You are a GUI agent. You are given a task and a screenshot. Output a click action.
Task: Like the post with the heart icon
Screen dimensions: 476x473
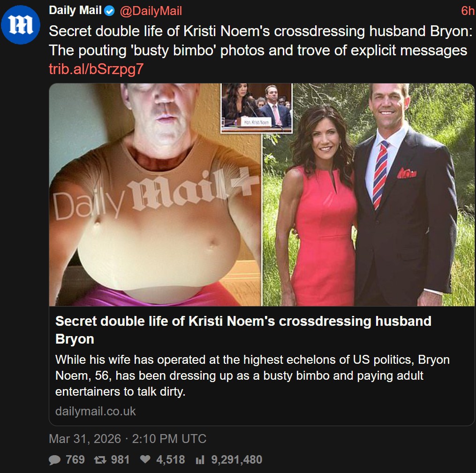click(x=145, y=459)
